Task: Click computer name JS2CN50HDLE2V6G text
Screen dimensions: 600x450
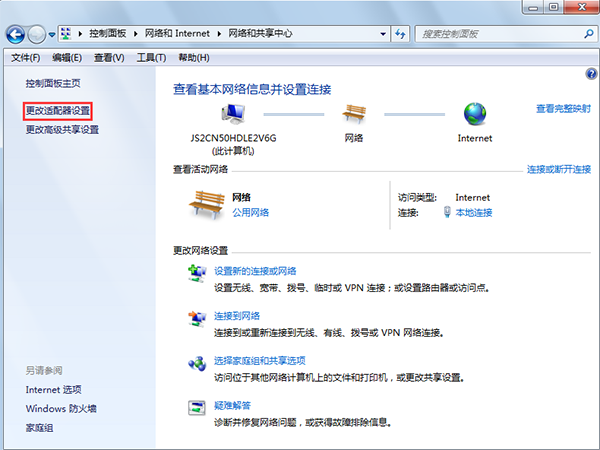Action: tap(233, 138)
